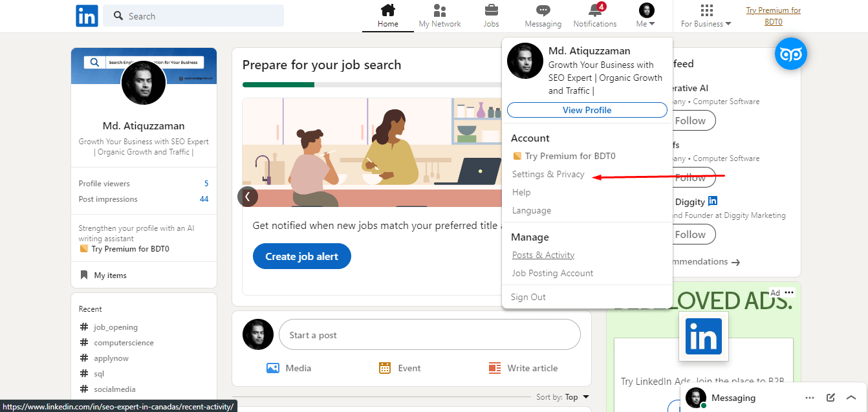The height and width of the screenshot is (412, 868).
Task: Open Profile viewers count
Action: pyautogui.click(x=206, y=184)
